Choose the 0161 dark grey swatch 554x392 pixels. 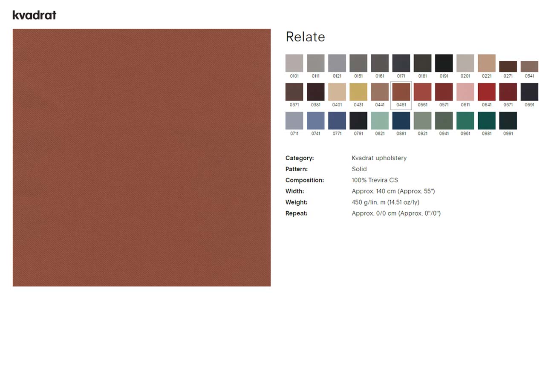point(380,63)
